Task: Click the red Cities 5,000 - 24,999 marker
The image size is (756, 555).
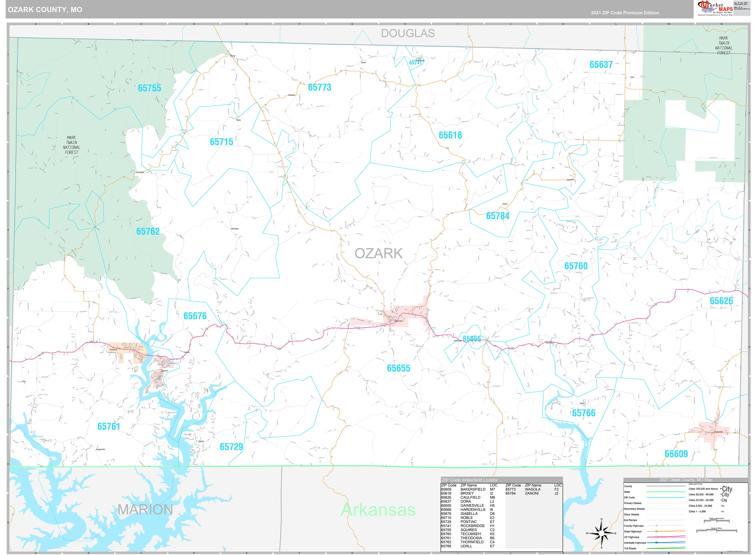Action: [x=721, y=506]
